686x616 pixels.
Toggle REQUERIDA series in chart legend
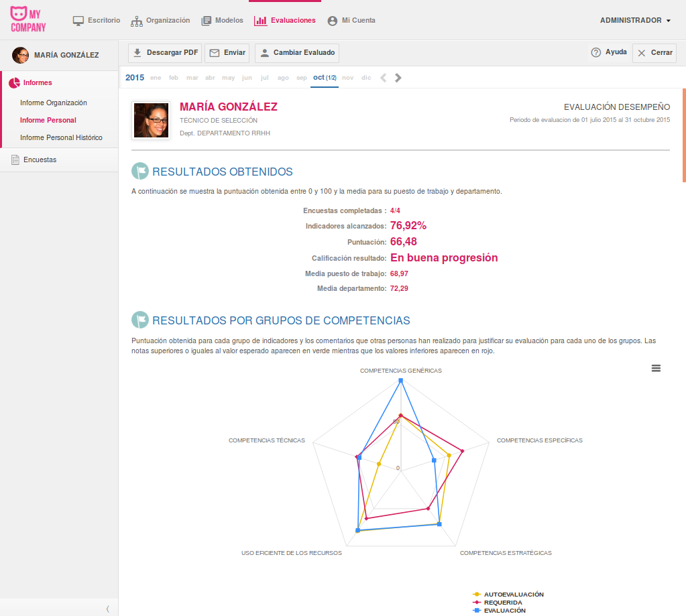point(498,603)
